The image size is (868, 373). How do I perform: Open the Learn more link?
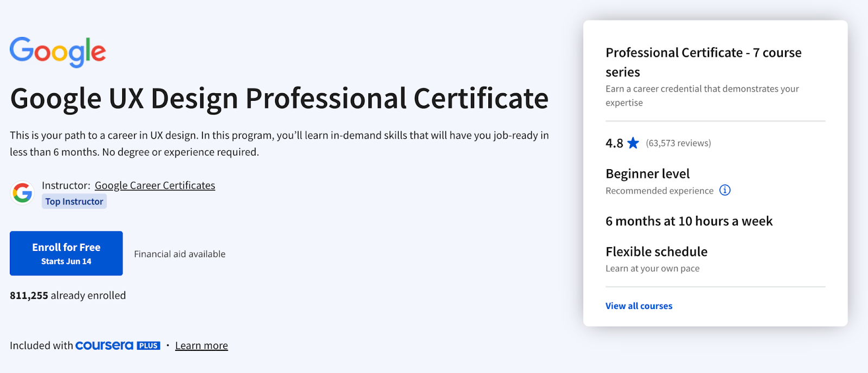point(201,345)
